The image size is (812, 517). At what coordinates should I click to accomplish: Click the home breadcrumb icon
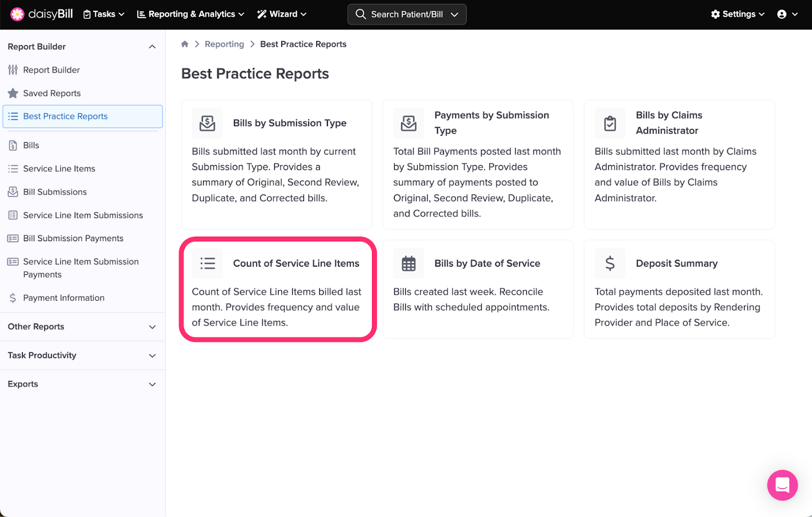point(185,44)
